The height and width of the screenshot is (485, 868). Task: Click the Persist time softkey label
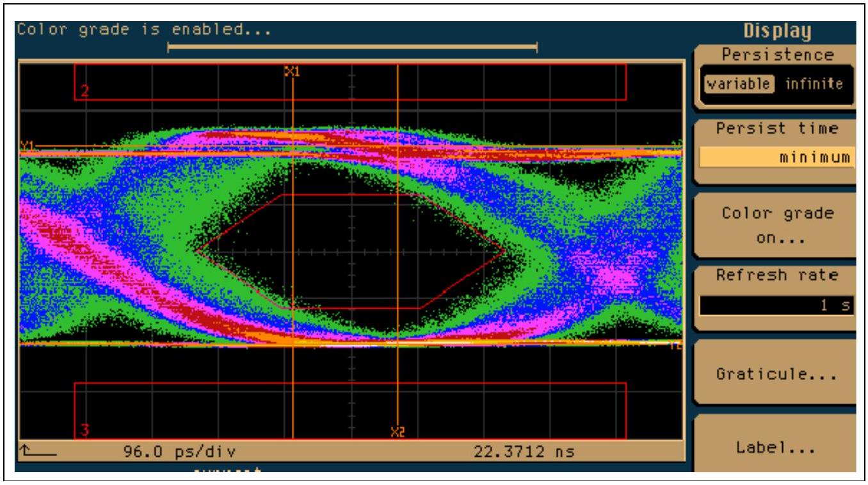777,128
